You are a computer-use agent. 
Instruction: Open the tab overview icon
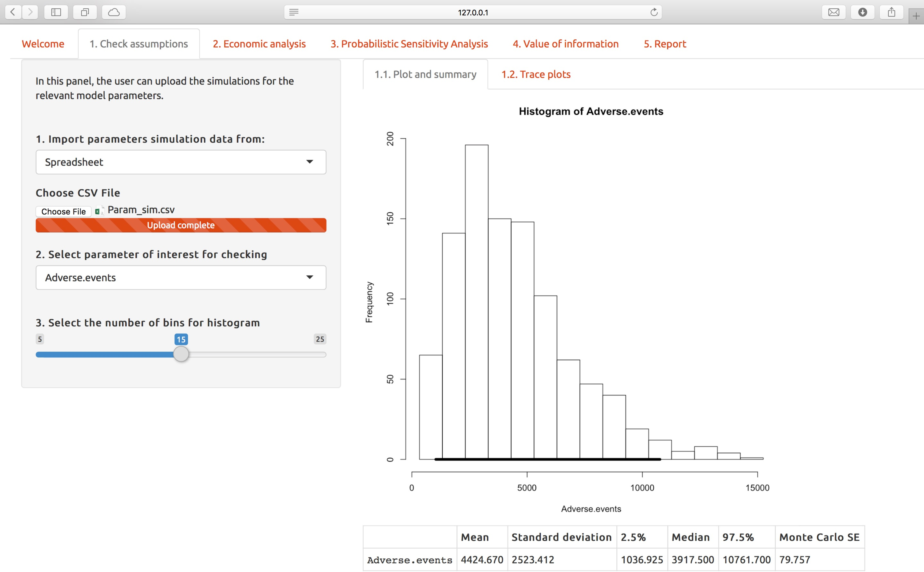(85, 12)
